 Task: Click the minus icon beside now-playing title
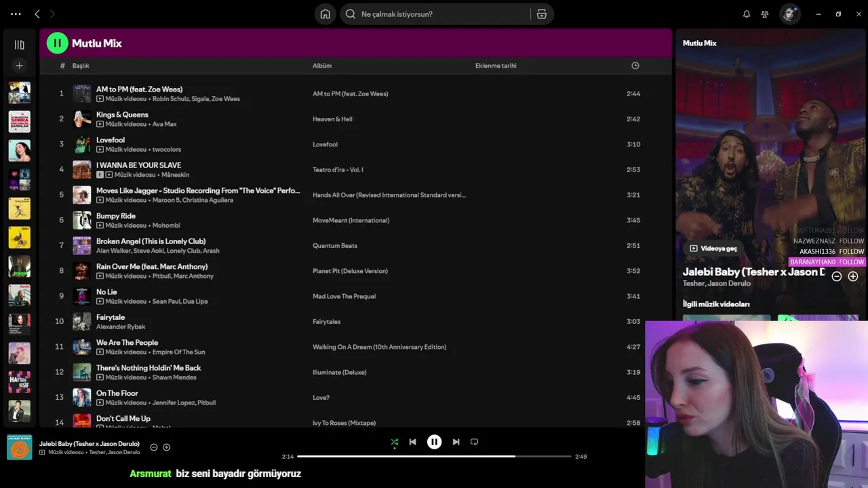153,447
